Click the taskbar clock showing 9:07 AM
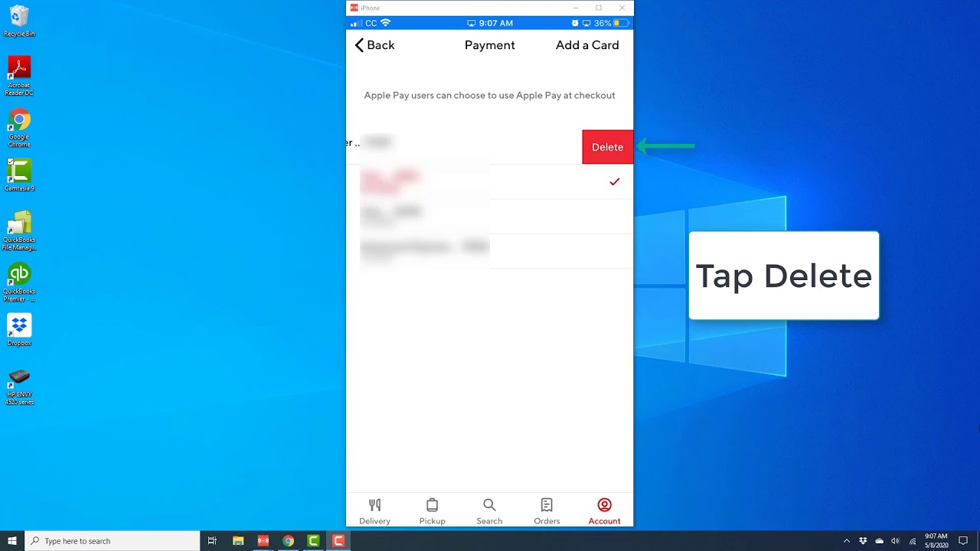Screen dimensions: 980x551 [x=936, y=541]
